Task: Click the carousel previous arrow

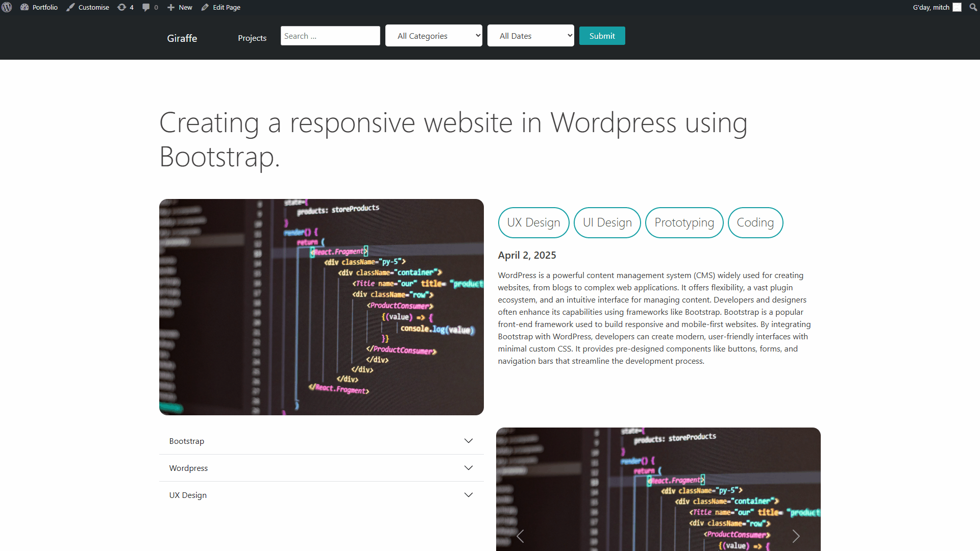Action: [520, 536]
